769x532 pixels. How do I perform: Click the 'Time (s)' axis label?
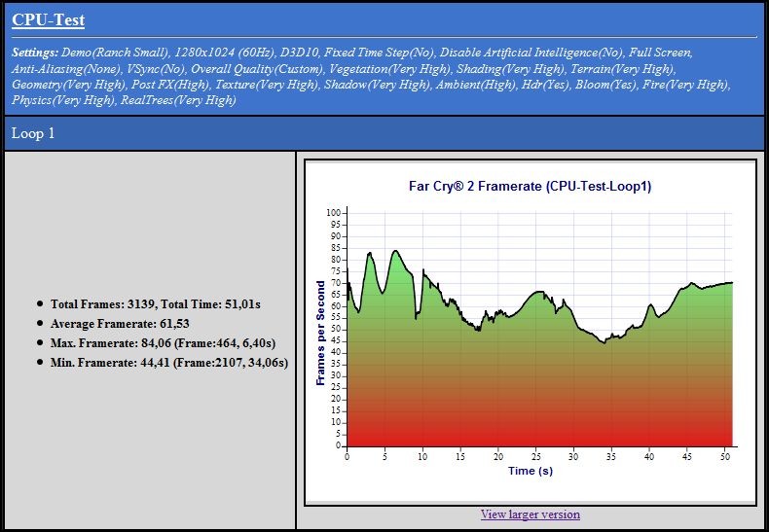coord(531,471)
